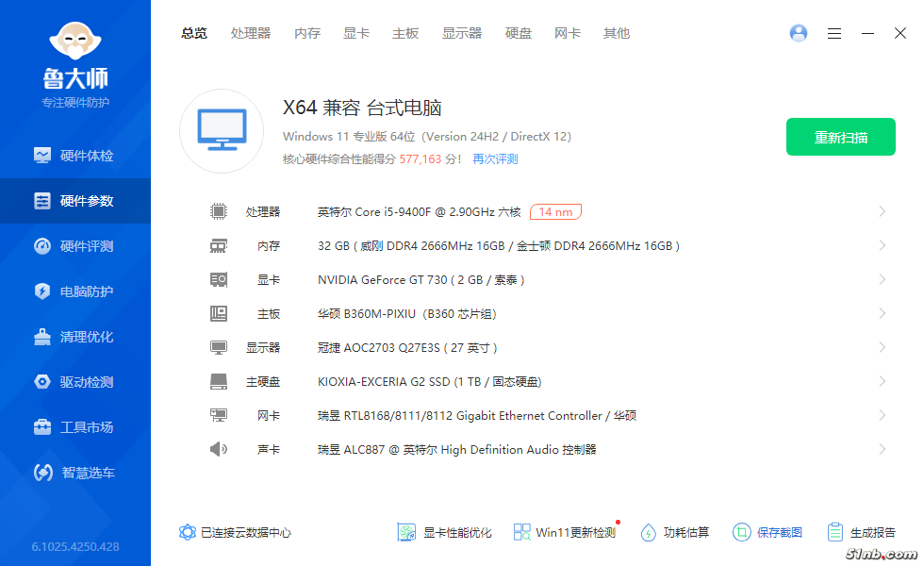
Task: Select 硬件参数 sidebar item
Action: (x=74, y=201)
